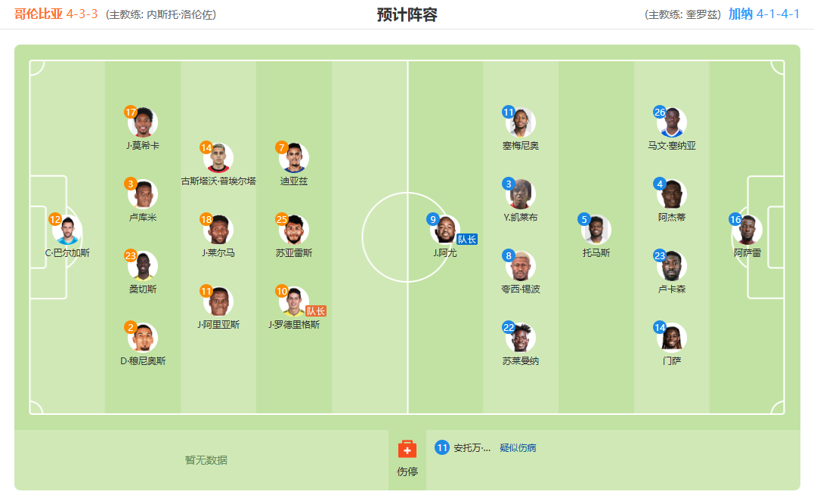814x504 pixels.
Task: Select J·莫希卡 number 17 avatar
Action: point(143,122)
